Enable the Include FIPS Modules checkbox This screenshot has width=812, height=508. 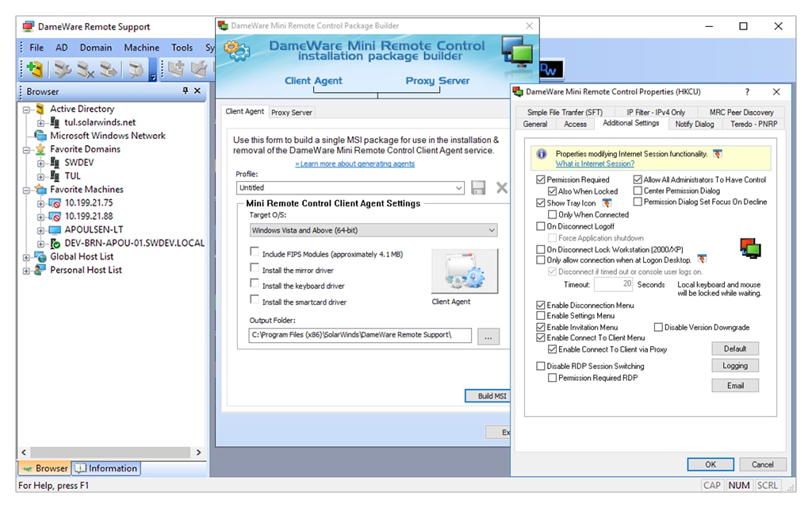coord(255,251)
